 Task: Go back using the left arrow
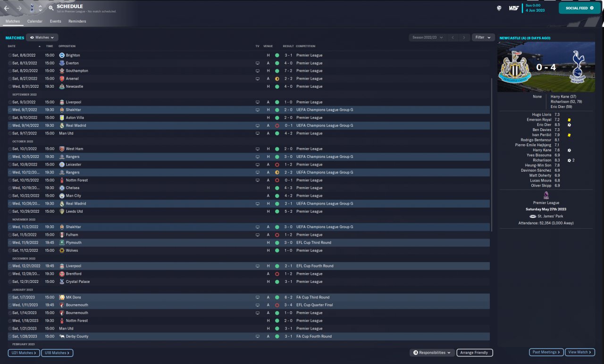pos(7,8)
